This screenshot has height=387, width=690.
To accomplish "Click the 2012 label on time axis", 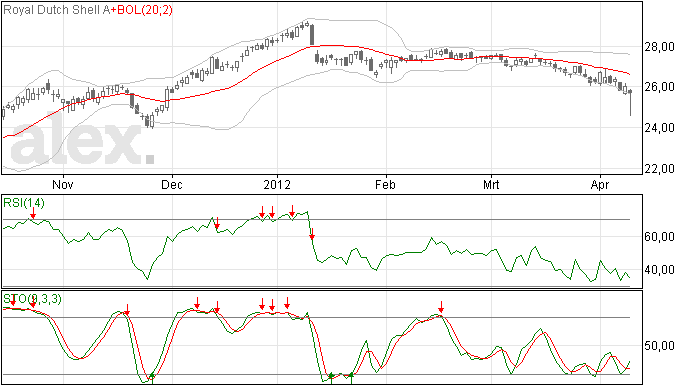I will (x=277, y=184).
